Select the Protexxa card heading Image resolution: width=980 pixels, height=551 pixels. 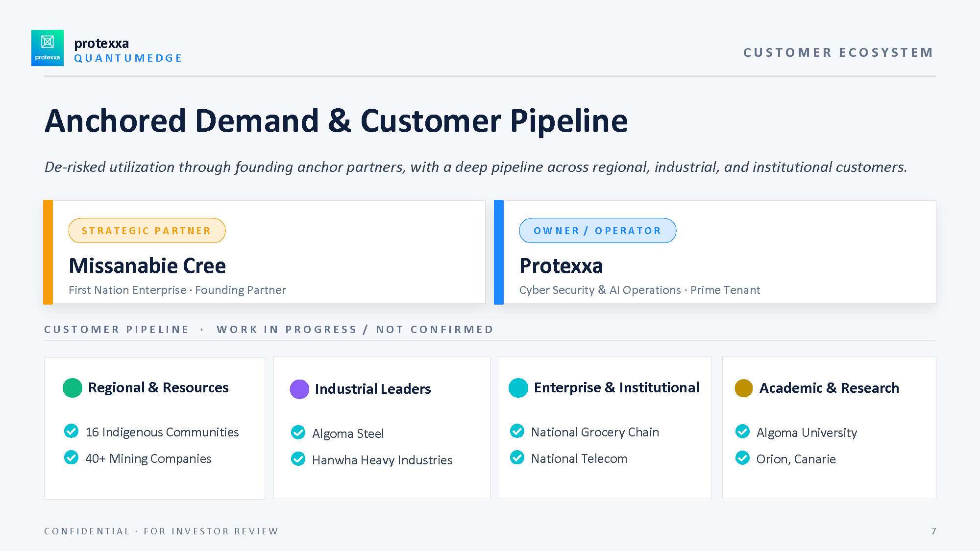(561, 266)
